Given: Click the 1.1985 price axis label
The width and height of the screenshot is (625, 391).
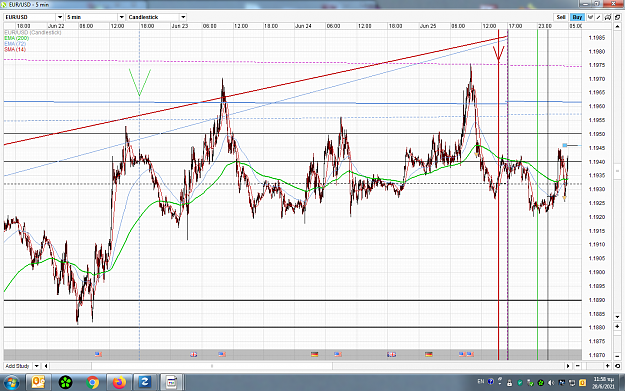Looking at the screenshot, I should point(597,38).
